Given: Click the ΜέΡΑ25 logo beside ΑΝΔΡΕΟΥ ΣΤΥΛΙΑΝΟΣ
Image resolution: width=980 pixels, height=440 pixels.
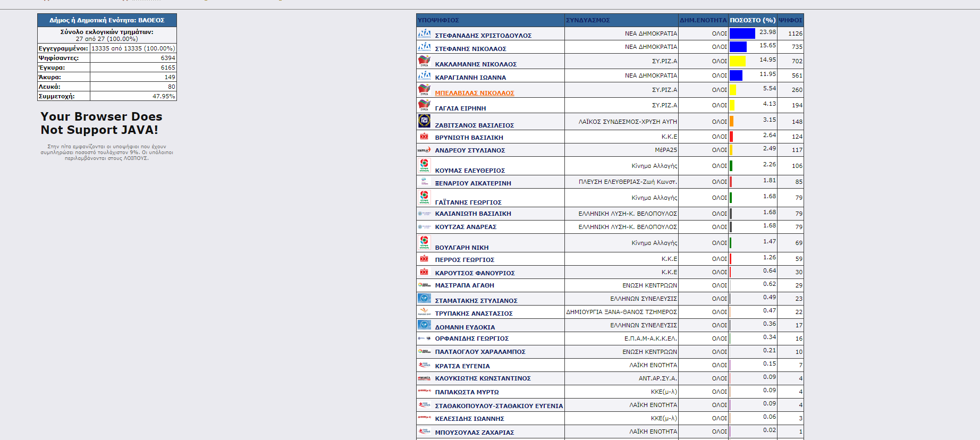Looking at the screenshot, I should point(424,150).
